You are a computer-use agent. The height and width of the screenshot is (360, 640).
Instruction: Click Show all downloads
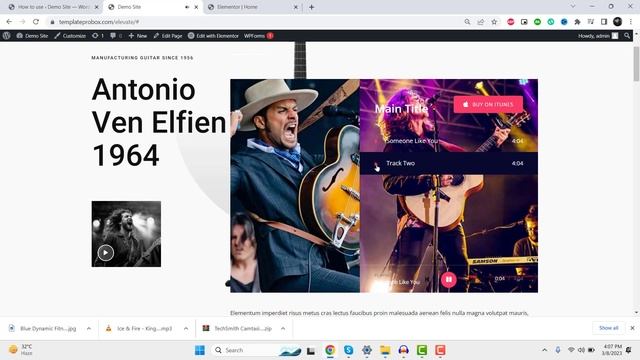tap(609, 328)
